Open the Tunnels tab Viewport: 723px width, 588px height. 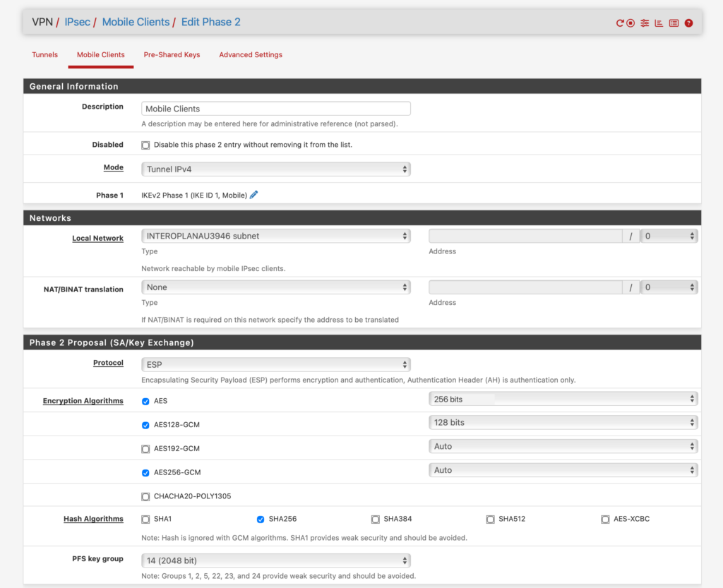pyautogui.click(x=44, y=54)
